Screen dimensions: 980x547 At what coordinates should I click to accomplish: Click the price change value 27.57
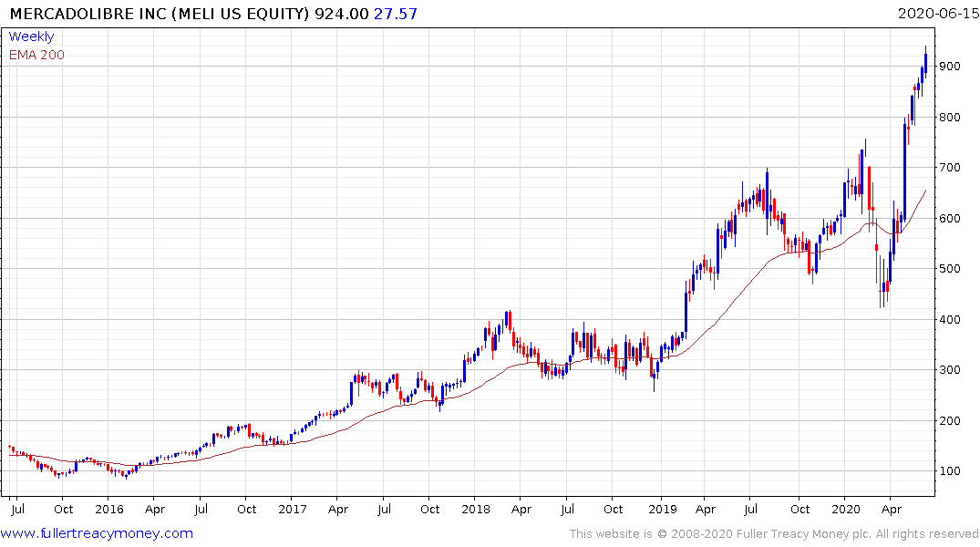coord(396,14)
